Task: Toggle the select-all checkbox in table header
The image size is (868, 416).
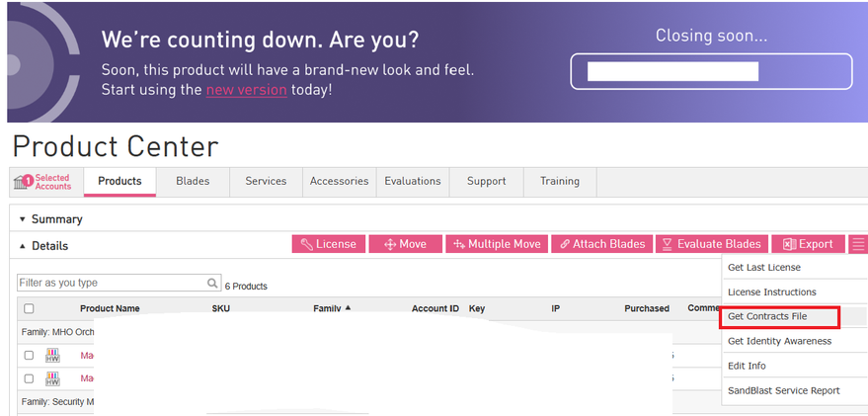Action: tap(29, 308)
